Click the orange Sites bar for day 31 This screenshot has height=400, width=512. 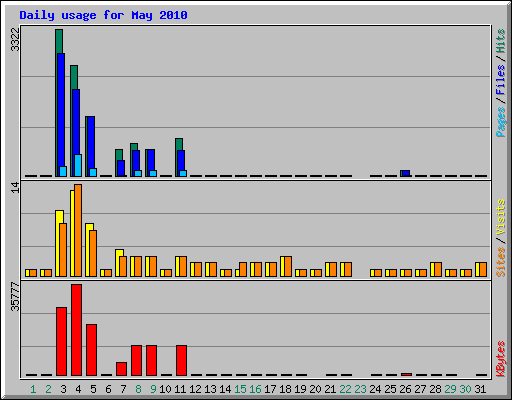point(483,269)
